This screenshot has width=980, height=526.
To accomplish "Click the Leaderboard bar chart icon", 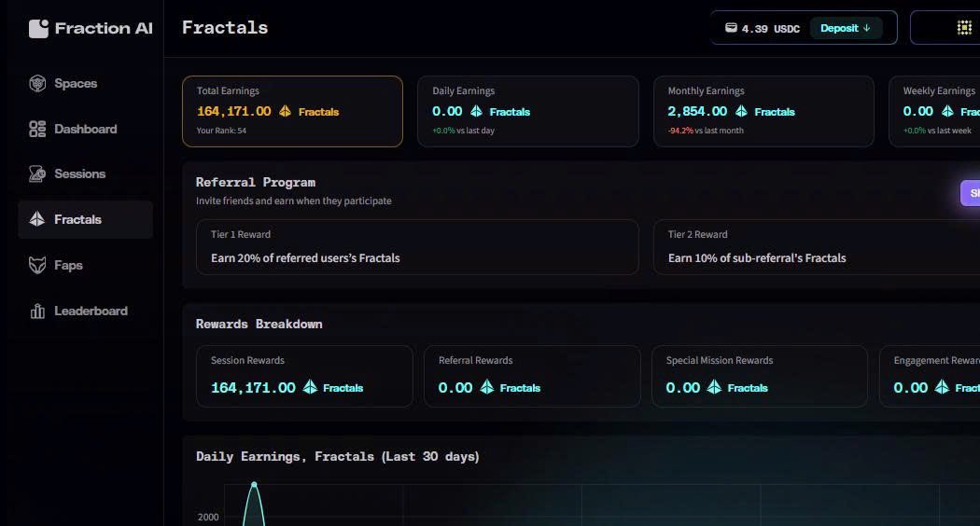I will (x=37, y=311).
